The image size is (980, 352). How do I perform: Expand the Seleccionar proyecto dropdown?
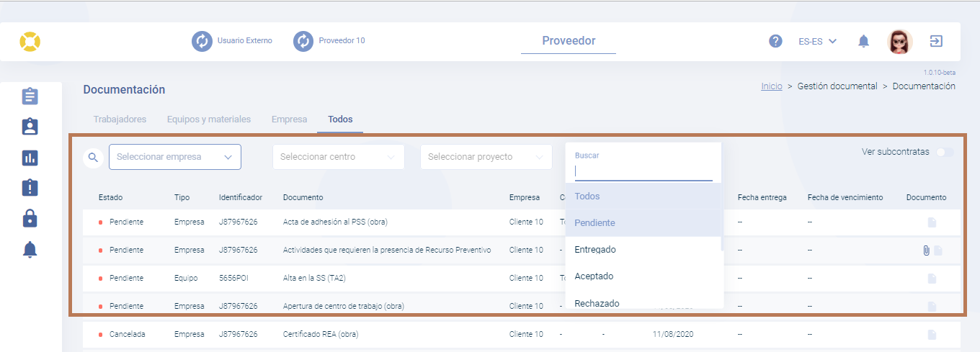tap(486, 157)
